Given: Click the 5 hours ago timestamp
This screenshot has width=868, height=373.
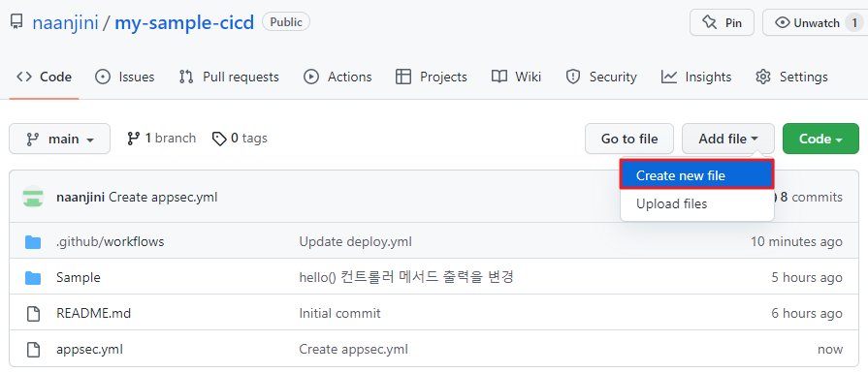Looking at the screenshot, I should [x=807, y=277].
